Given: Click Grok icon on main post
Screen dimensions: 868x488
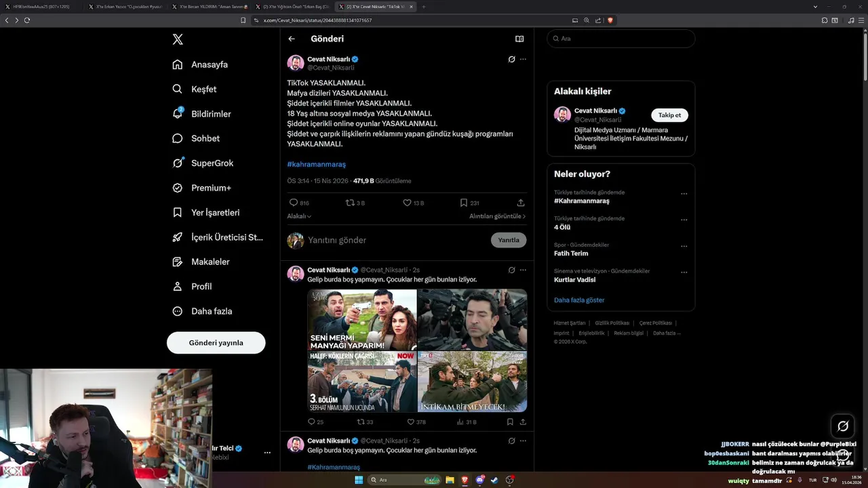Looking at the screenshot, I should click(x=511, y=59).
